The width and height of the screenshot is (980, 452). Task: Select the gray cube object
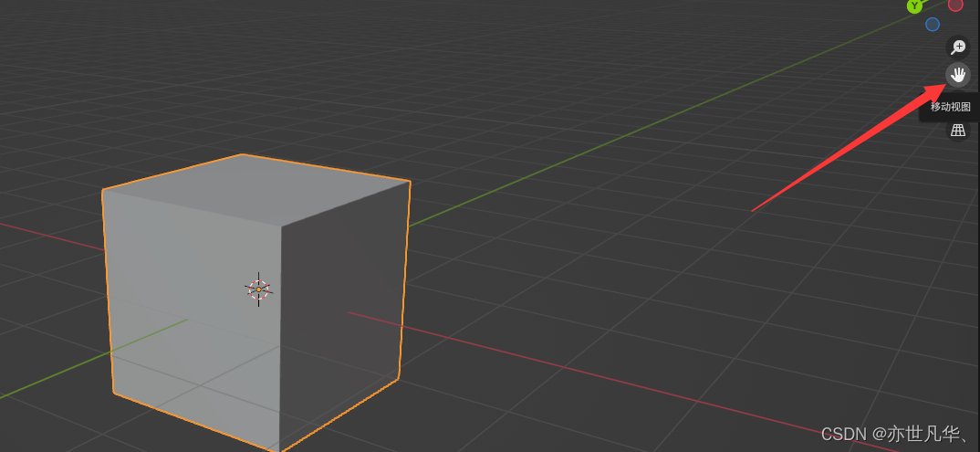(x=256, y=302)
